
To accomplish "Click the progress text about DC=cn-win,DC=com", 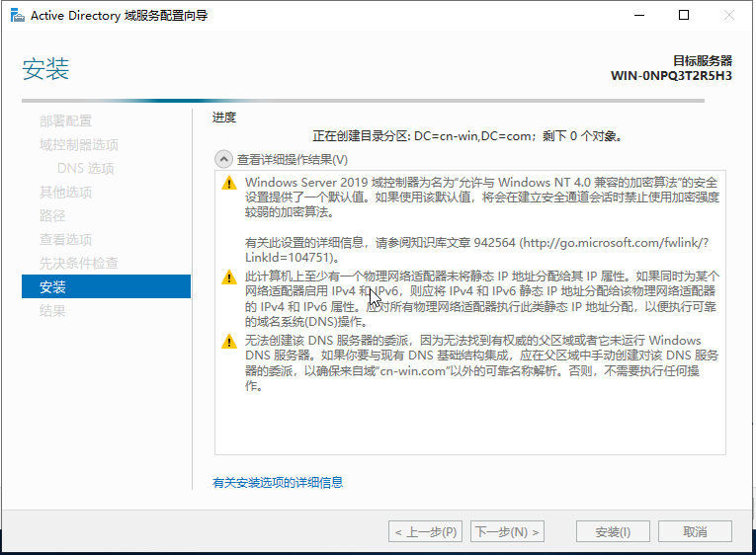I will [x=468, y=136].
